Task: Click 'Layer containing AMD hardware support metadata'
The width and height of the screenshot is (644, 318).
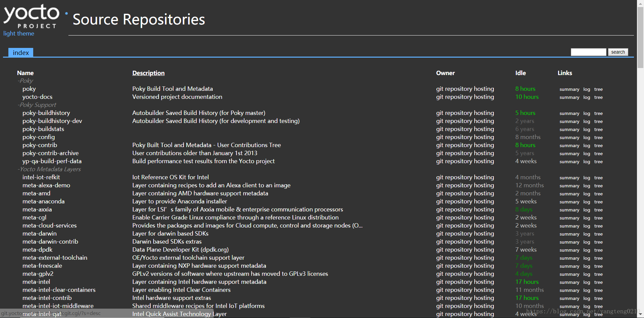Action: click(x=200, y=193)
